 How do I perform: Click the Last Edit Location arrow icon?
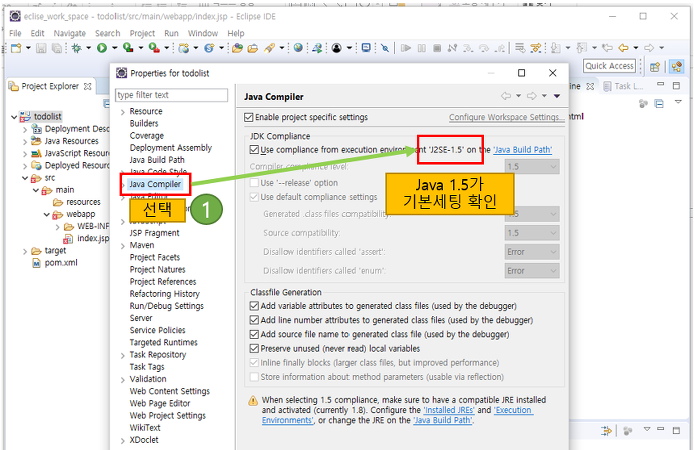tap(607, 47)
